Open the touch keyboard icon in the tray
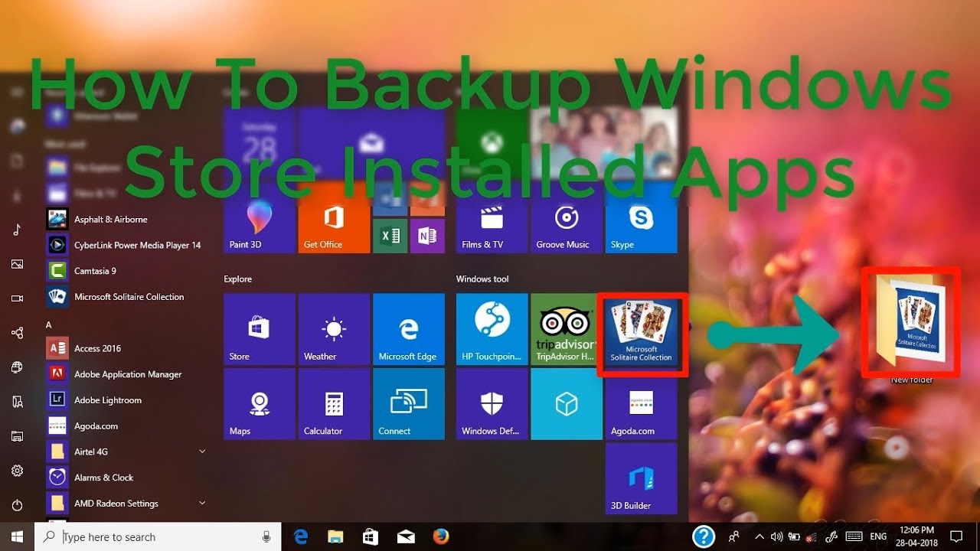The image size is (980, 551). 854,536
